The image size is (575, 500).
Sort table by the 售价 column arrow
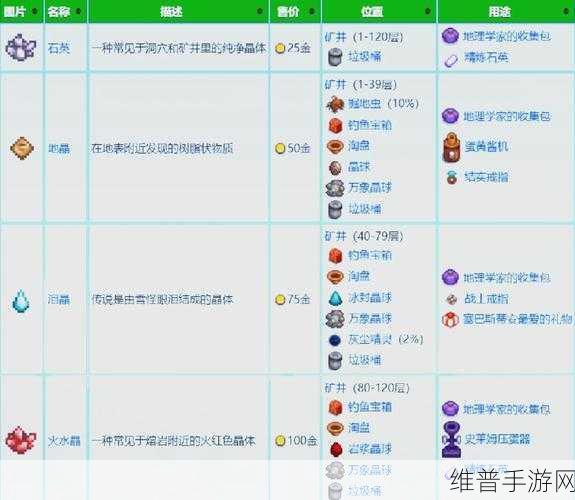click(312, 11)
